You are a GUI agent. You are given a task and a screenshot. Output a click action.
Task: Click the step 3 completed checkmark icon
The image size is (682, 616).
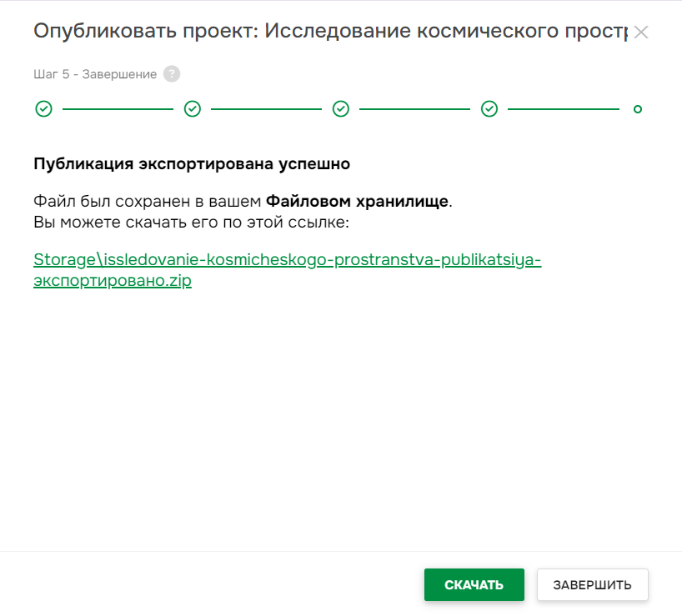pyautogui.click(x=341, y=108)
